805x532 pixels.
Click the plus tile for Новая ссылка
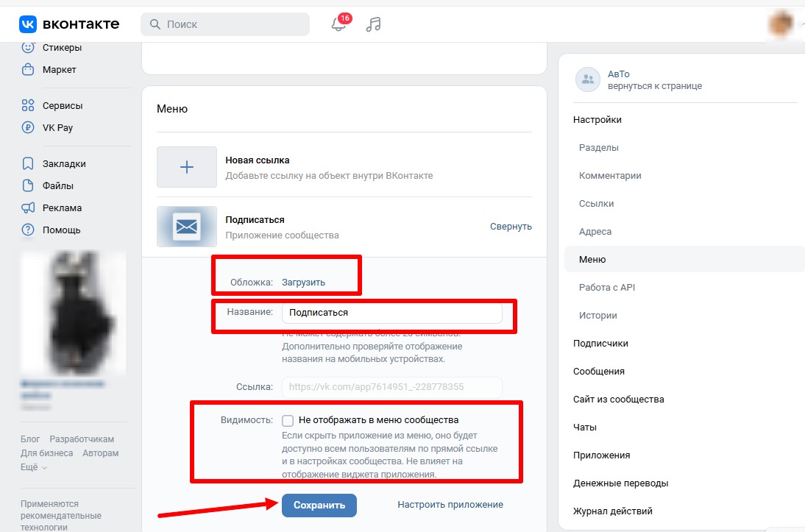[187, 167]
